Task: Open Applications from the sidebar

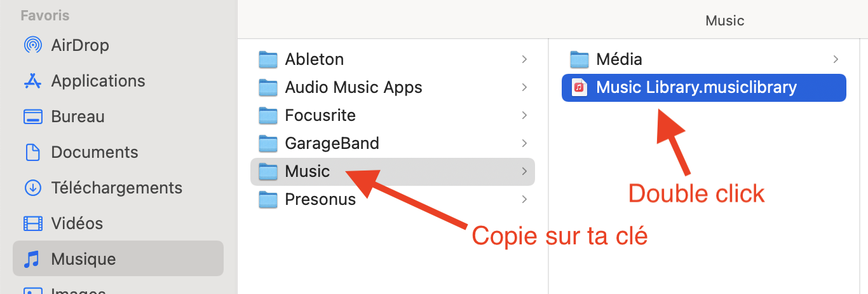Action: tap(98, 81)
